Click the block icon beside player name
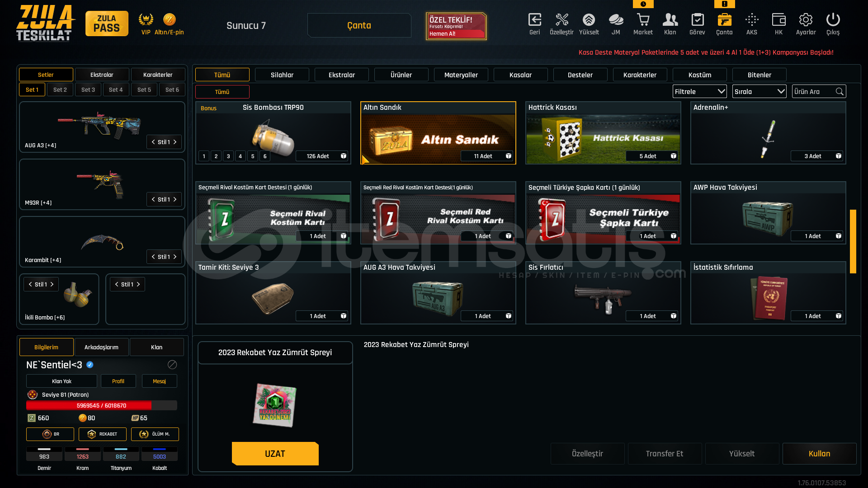 (x=172, y=365)
